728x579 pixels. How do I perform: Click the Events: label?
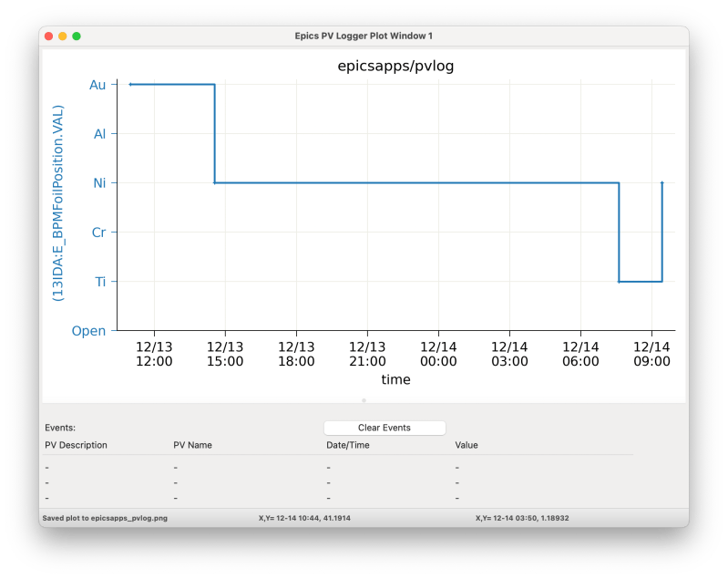click(60, 428)
